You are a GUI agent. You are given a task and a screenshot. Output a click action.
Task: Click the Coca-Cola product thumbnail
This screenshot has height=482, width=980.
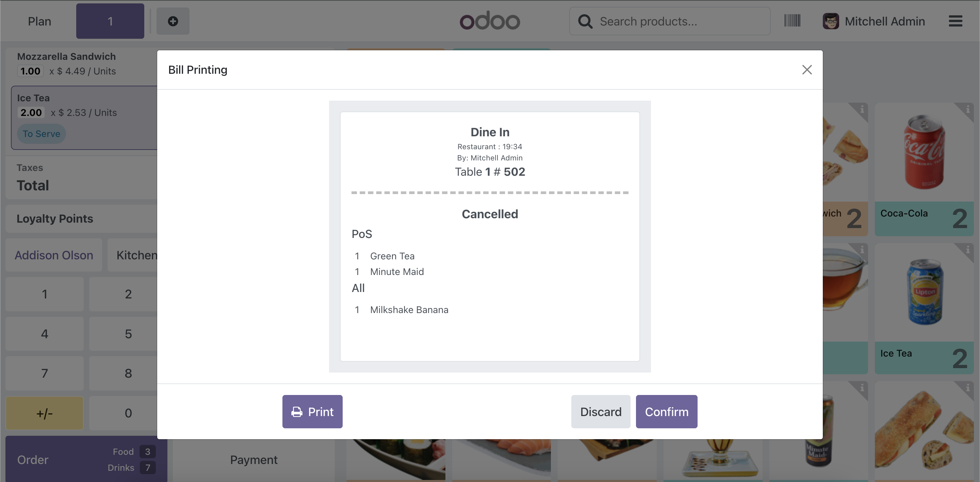click(x=924, y=152)
